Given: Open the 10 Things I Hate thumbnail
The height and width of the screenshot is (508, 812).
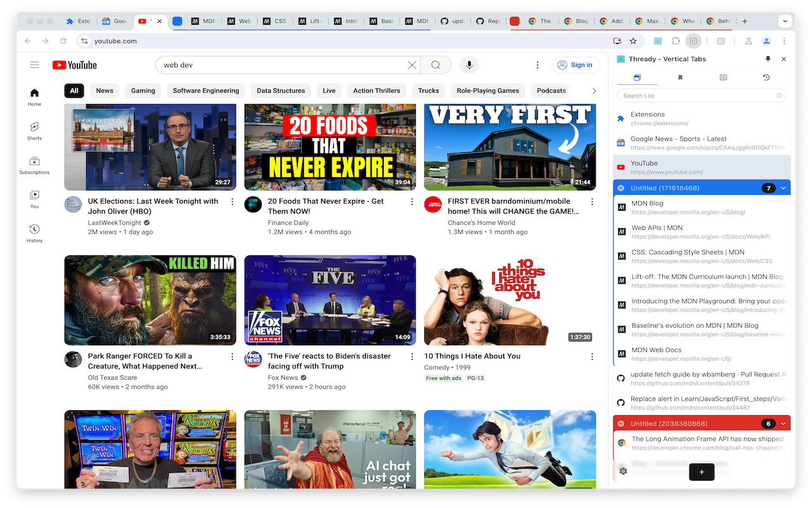Looking at the screenshot, I should point(510,300).
